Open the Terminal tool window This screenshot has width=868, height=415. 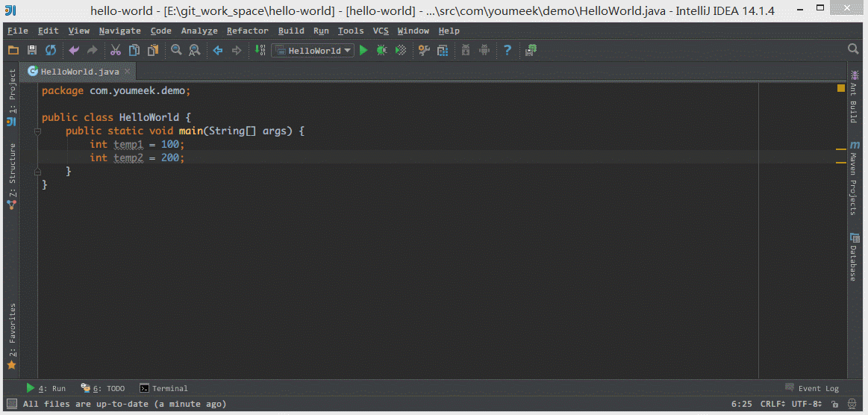[164, 388]
